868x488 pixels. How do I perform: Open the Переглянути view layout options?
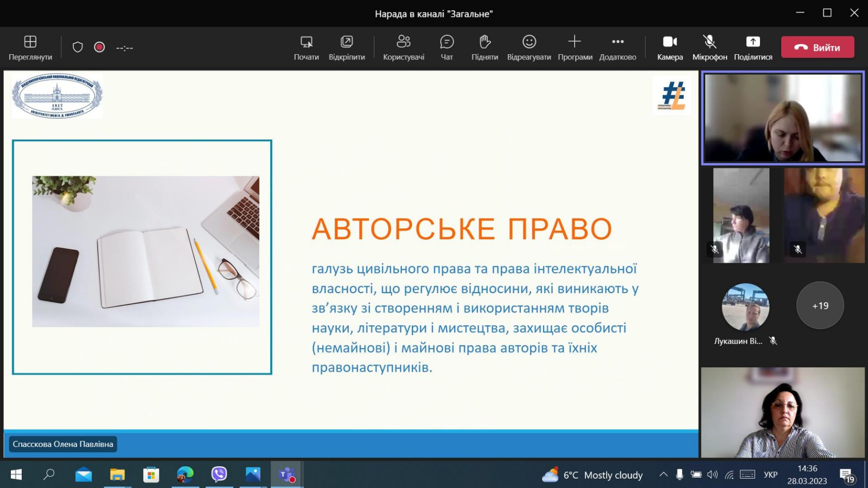tap(30, 48)
